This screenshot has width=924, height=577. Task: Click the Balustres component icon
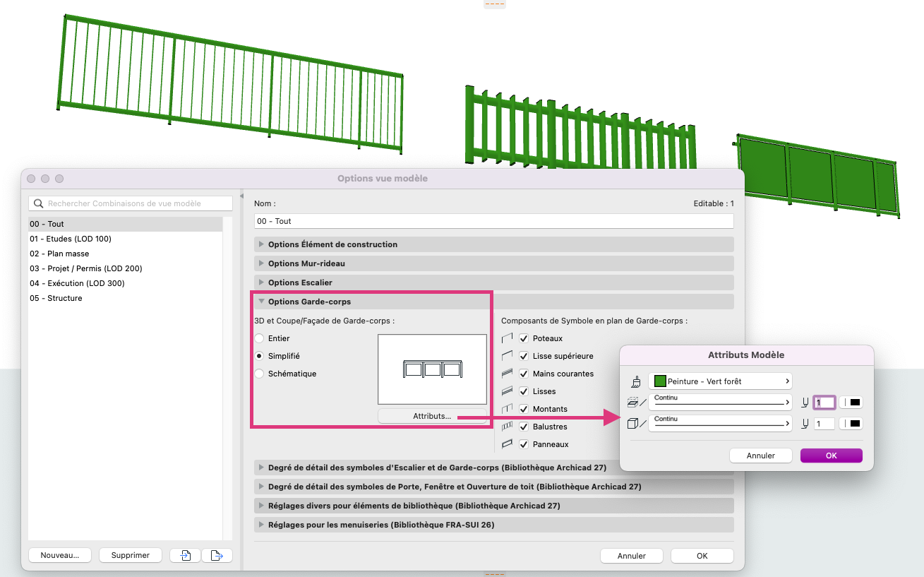[x=507, y=427]
